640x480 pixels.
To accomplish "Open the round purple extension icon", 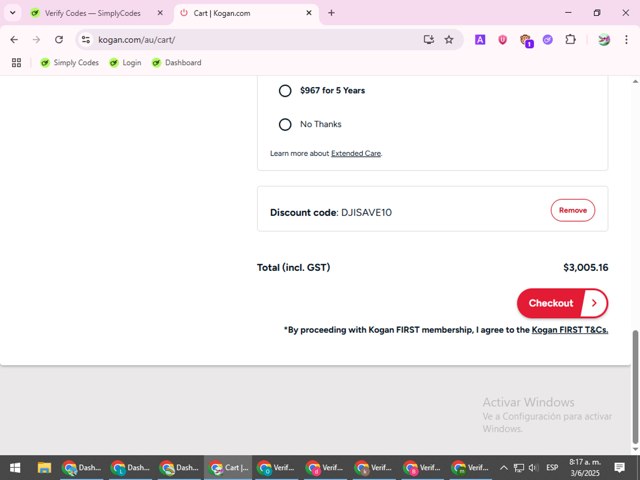I will point(548,40).
